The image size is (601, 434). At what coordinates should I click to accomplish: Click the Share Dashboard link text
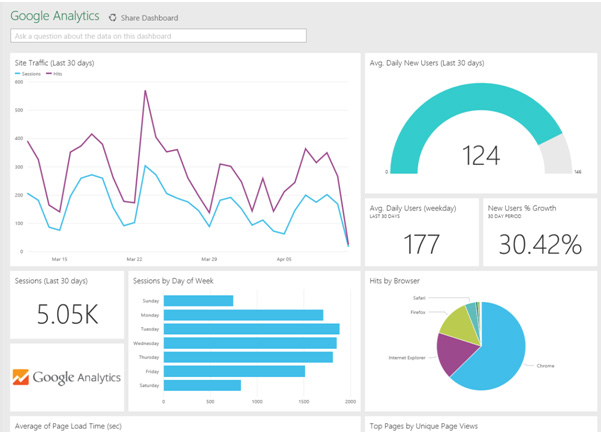pyautogui.click(x=149, y=18)
